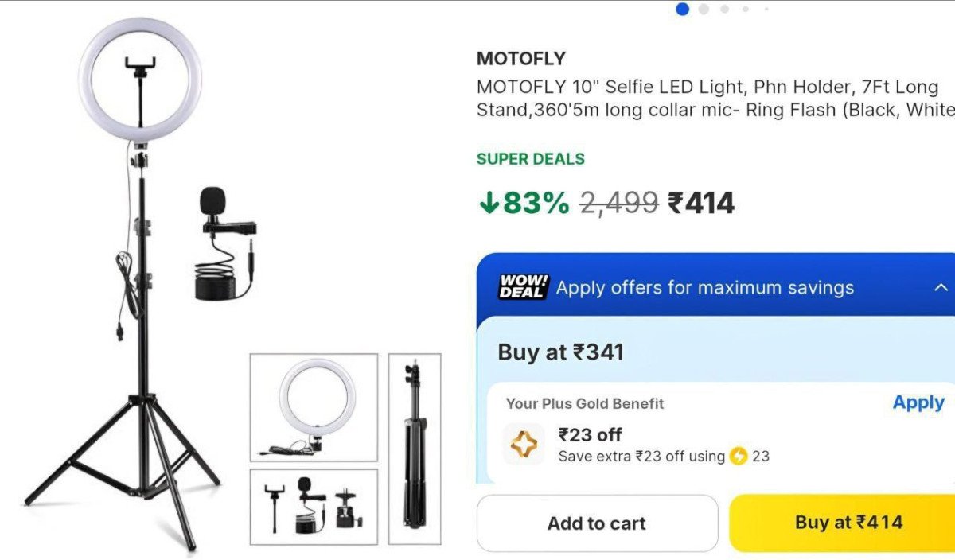
Task: Open the folded tripod stand thumbnail
Action: (414, 449)
